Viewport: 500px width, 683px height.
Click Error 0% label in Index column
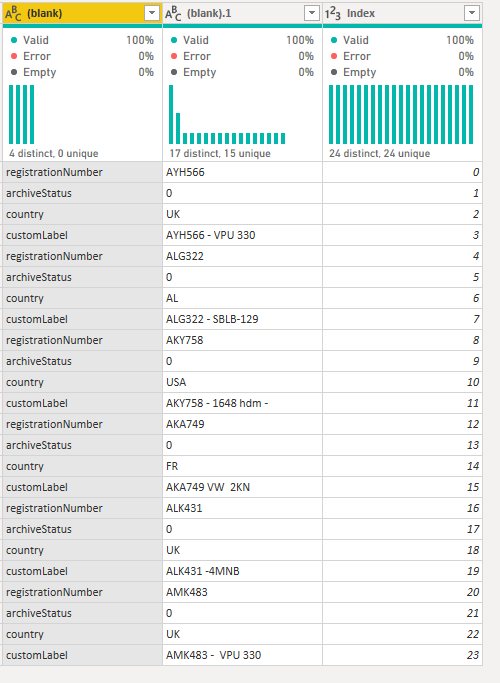tap(402, 56)
